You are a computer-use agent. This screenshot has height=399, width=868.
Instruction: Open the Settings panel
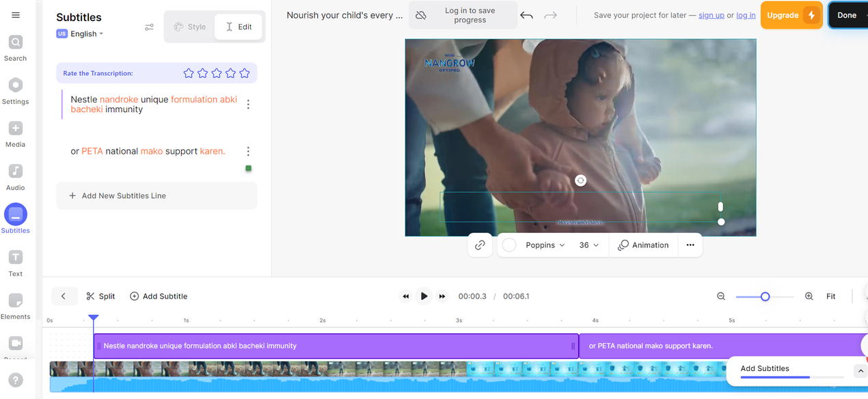click(x=16, y=92)
